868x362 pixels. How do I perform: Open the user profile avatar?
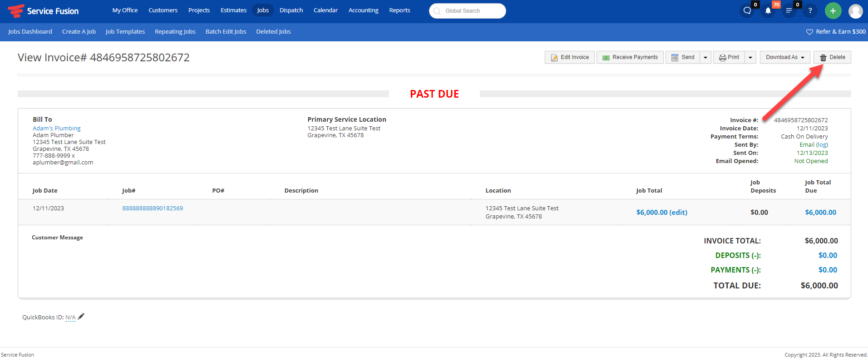pyautogui.click(x=855, y=11)
